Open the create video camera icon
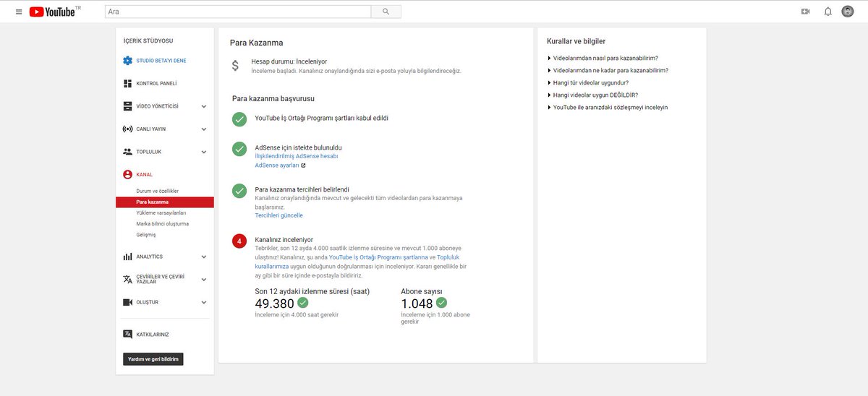 click(x=805, y=12)
